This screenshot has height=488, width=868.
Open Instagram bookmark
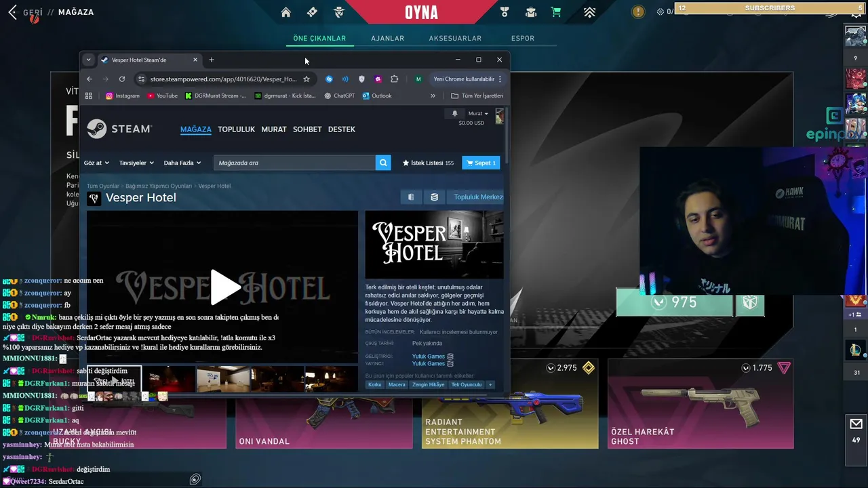coord(123,96)
